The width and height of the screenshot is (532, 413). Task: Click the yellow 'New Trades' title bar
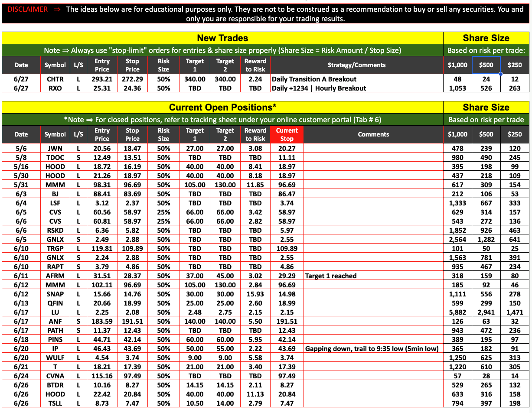(222, 38)
